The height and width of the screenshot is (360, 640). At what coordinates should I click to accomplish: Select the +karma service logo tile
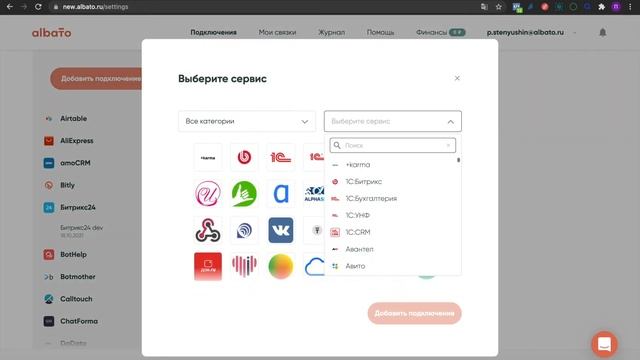pyautogui.click(x=208, y=157)
